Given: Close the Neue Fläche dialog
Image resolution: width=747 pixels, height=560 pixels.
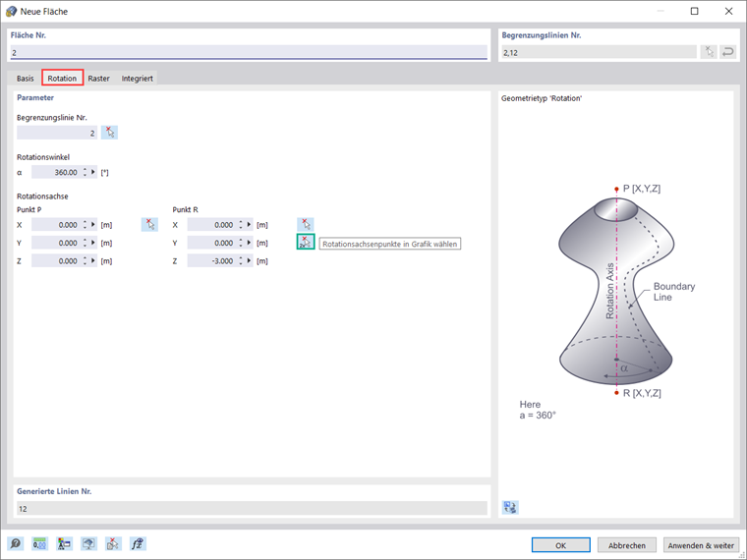Looking at the screenshot, I should 728,11.
